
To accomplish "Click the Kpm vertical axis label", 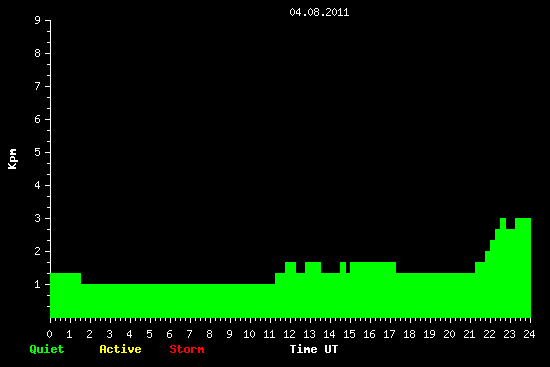I will 13,159.
